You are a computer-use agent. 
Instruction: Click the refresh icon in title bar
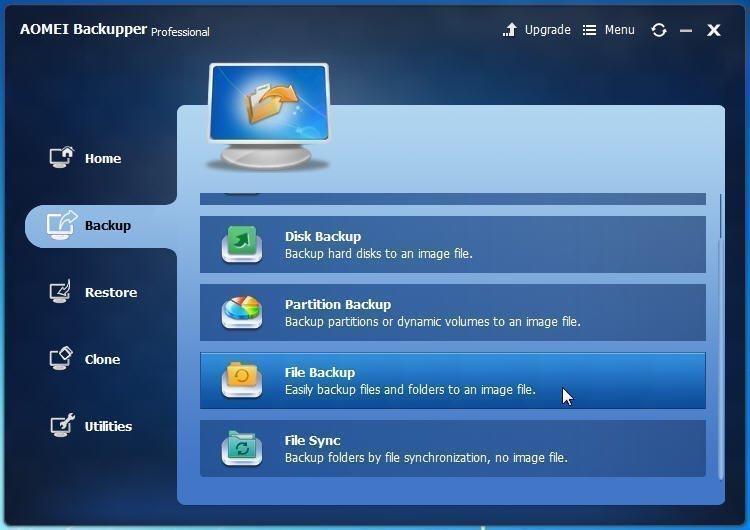click(x=659, y=30)
